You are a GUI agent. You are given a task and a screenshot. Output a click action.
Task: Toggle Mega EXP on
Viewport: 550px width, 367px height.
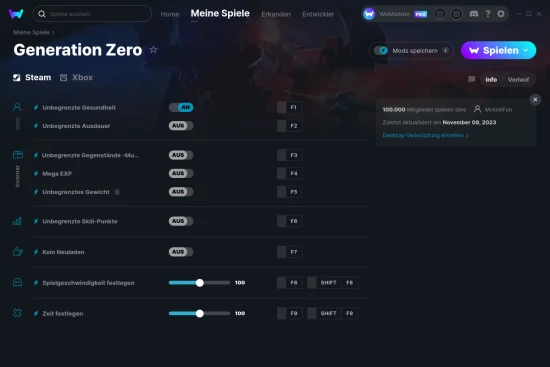(181, 173)
